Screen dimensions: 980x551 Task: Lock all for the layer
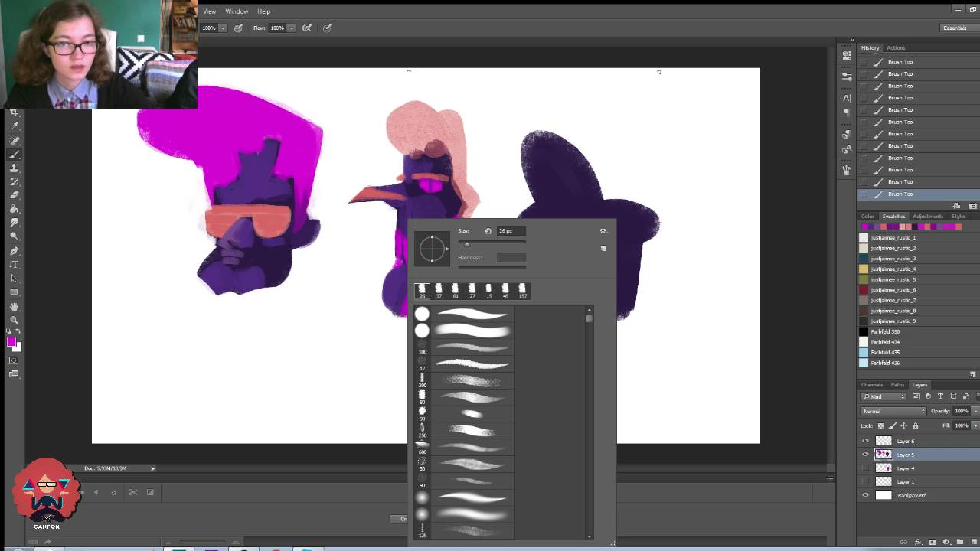[915, 425]
